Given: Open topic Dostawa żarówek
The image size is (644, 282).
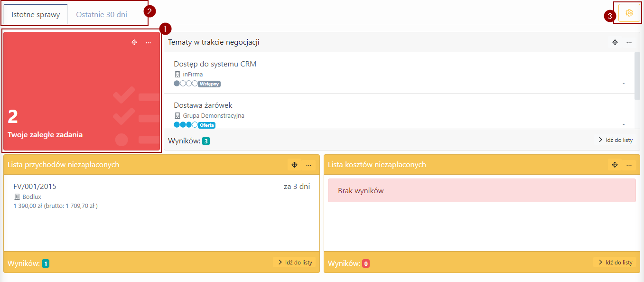Looking at the screenshot, I should [x=203, y=105].
